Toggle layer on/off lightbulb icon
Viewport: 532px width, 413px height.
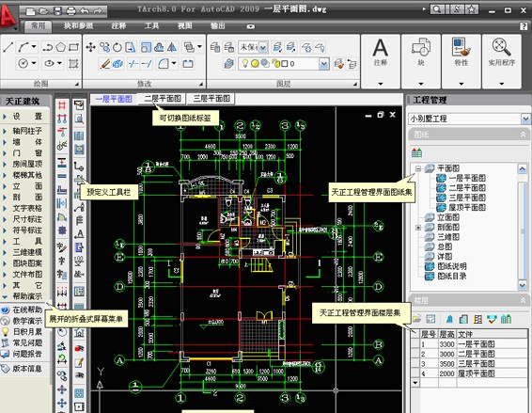tap(244, 64)
